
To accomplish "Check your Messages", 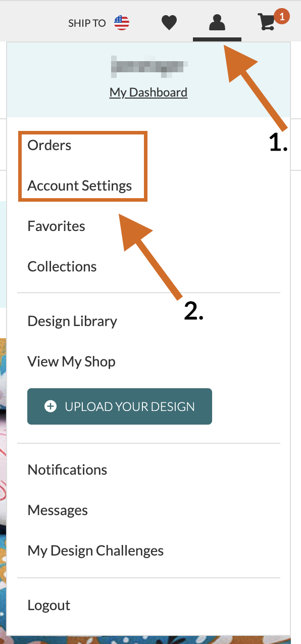I will click(58, 510).
